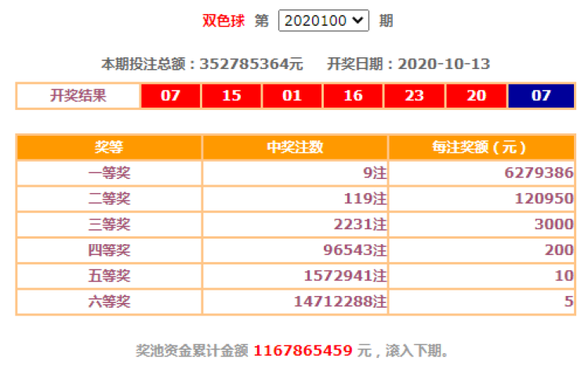Screen dimensions: 588x365
Task: Click the 五等奖 winners count 1572941注
Action: click(344, 276)
